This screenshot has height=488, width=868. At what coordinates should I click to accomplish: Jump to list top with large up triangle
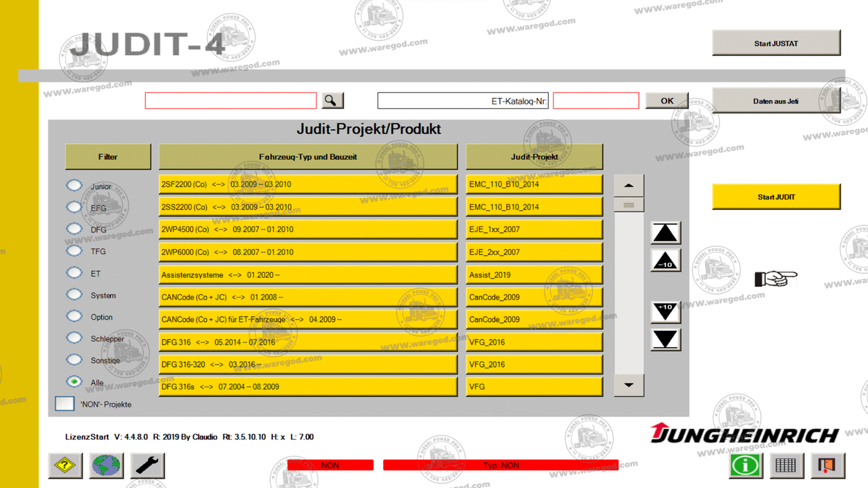pyautogui.click(x=665, y=233)
